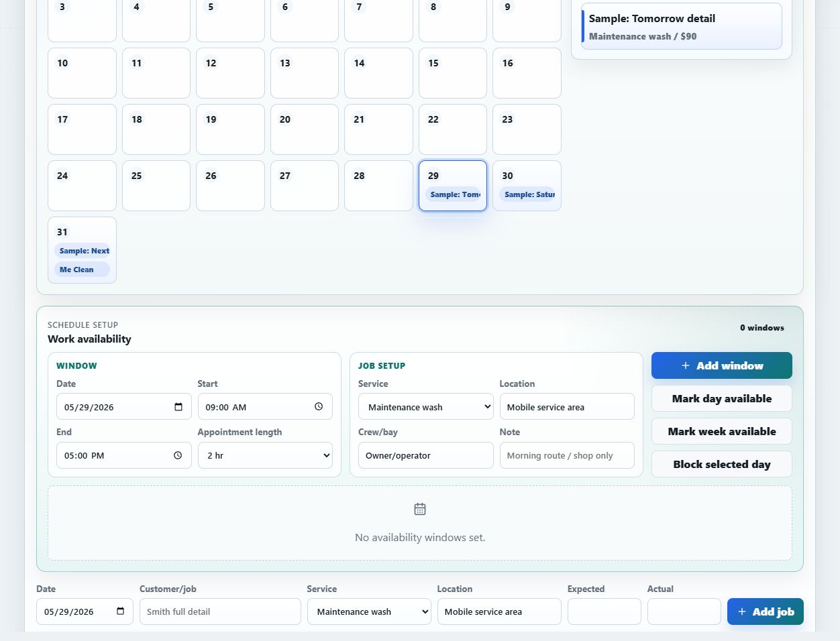Click the Add window button

click(722, 365)
